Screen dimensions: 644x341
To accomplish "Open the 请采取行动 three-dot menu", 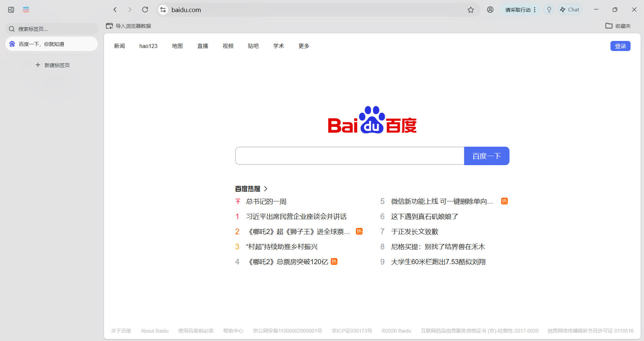I will [535, 10].
